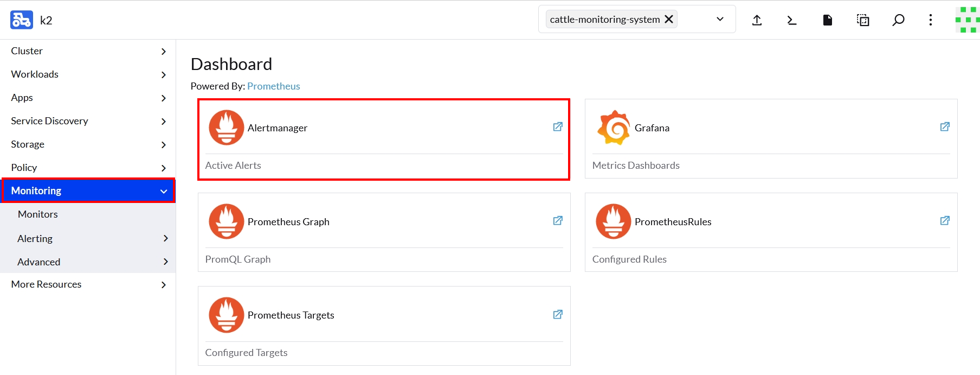Viewport: 980px width, 375px height.
Task: Open the Prometheus Targets card title
Action: (x=291, y=315)
